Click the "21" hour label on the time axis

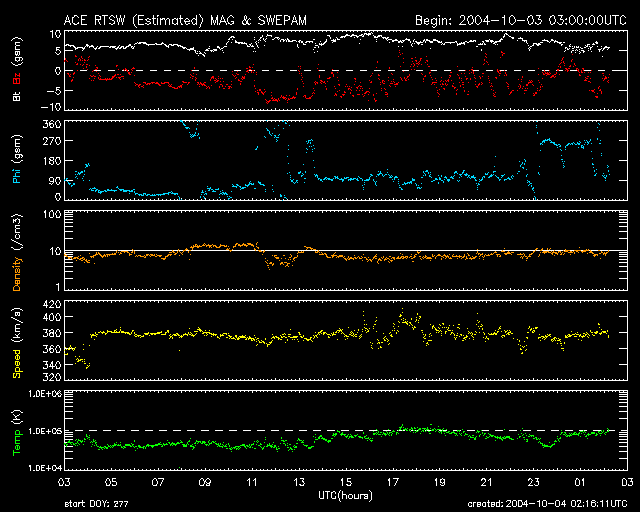point(487,482)
